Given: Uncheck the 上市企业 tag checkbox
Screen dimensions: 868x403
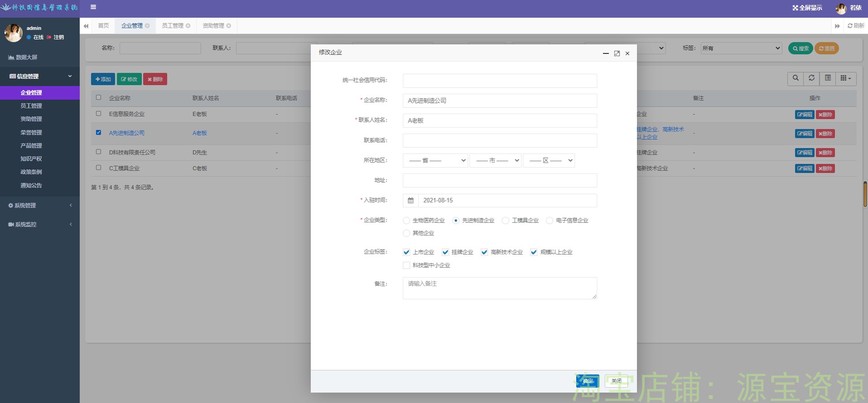Looking at the screenshot, I should [406, 252].
